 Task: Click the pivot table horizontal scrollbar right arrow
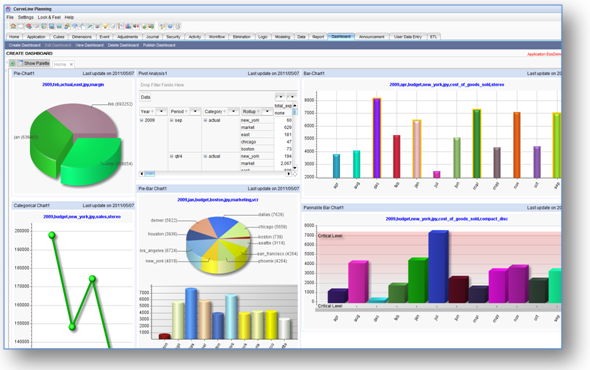pos(289,174)
